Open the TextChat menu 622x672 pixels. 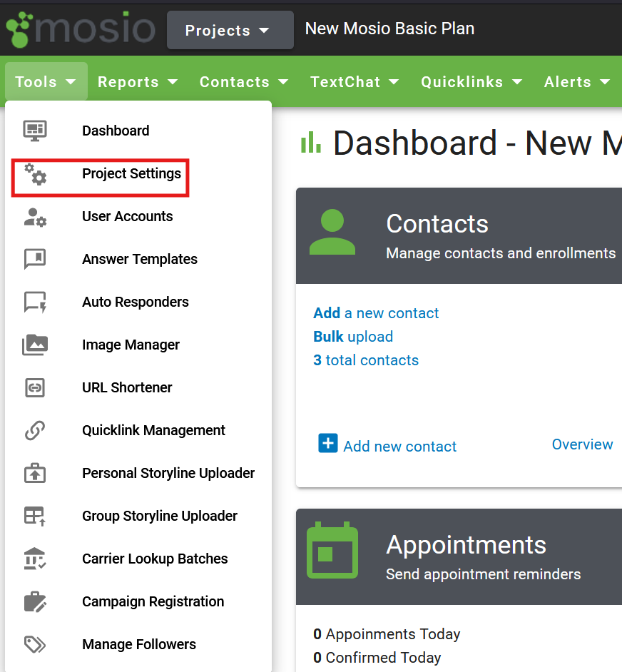(x=355, y=81)
